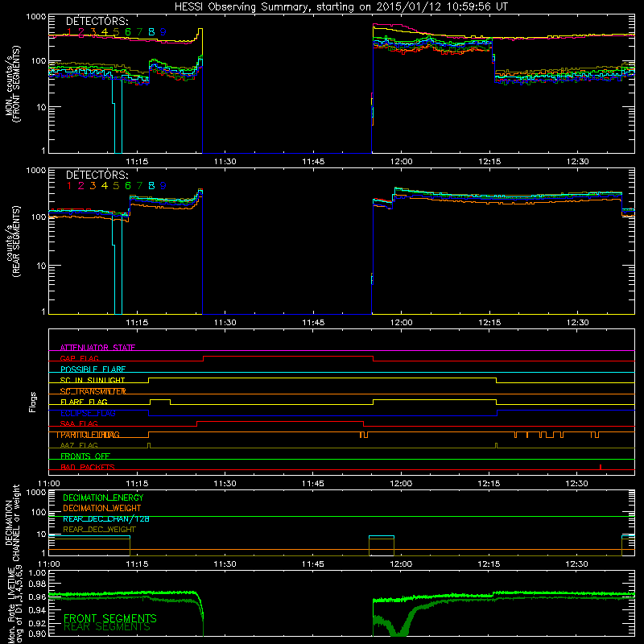Click the 11:30 tick label under rear segments plot
This screenshot has width=644, height=644.
pos(225,323)
